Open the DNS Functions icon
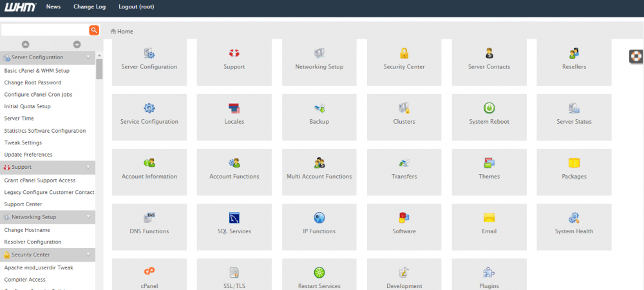 pos(149,218)
